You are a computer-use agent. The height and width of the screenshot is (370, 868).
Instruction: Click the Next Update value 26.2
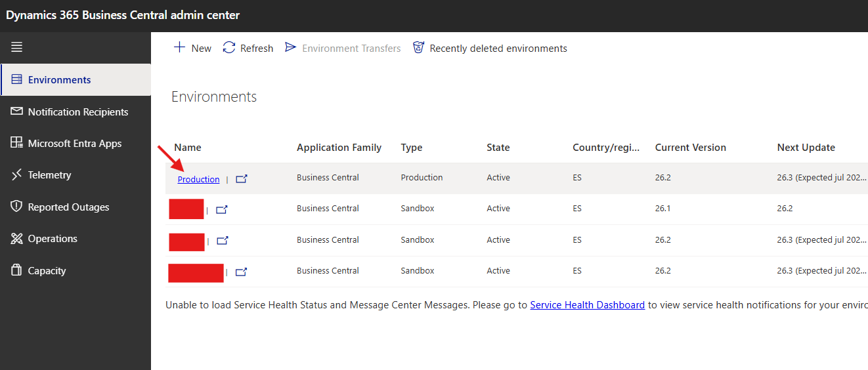click(x=785, y=208)
